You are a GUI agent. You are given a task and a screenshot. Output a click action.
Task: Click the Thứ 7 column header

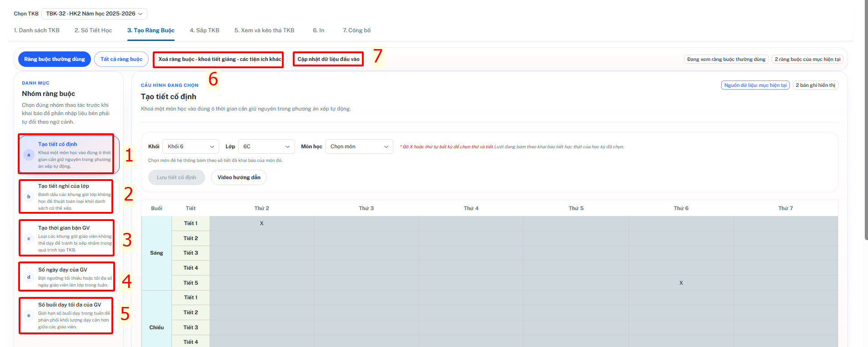click(x=785, y=208)
